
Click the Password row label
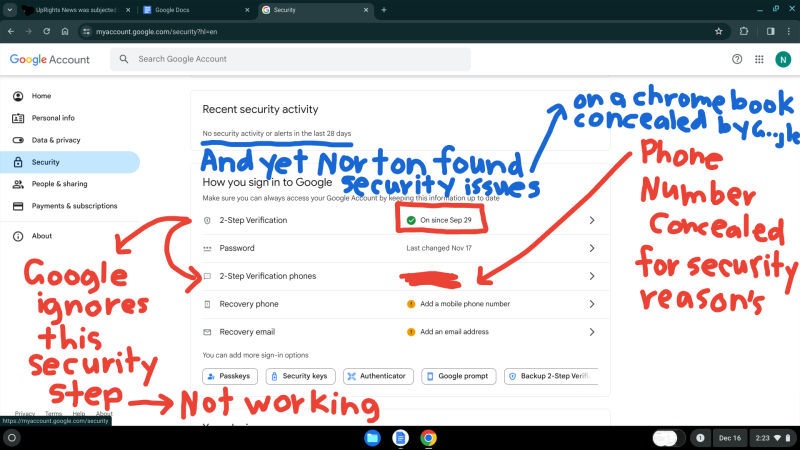[237, 248]
